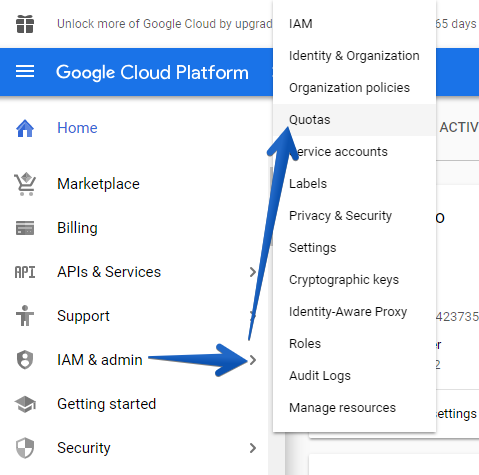Open Service accounts submenu item
Viewport: 479px width, 475px height.
354,152
